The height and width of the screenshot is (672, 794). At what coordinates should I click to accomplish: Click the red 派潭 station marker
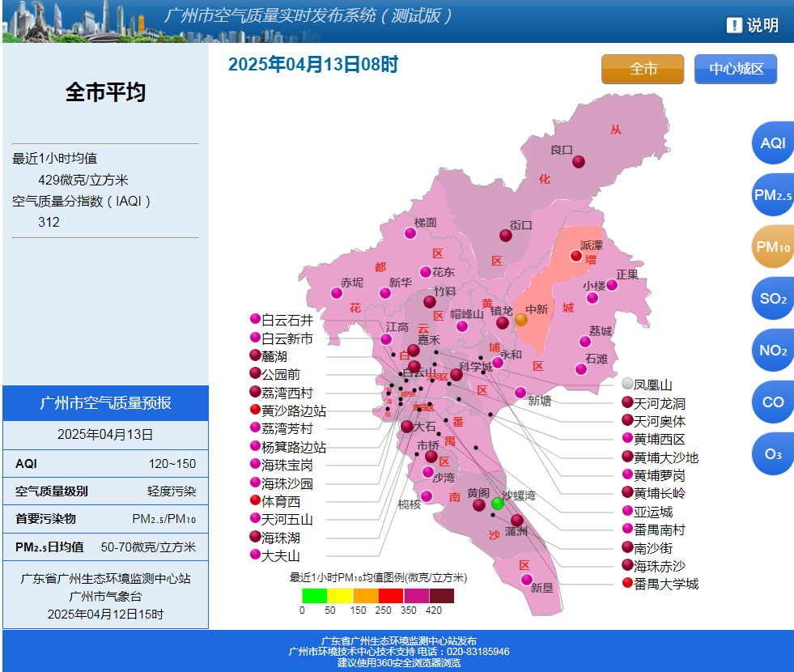(x=576, y=256)
